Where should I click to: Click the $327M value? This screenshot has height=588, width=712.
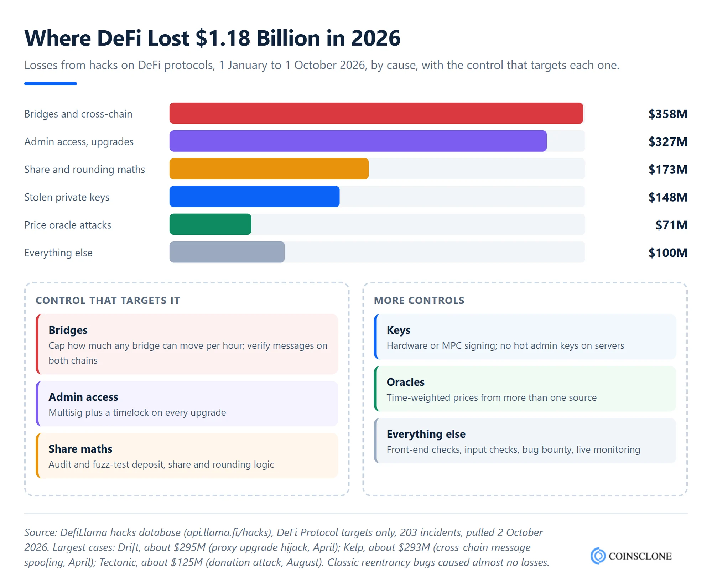(668, 142)
